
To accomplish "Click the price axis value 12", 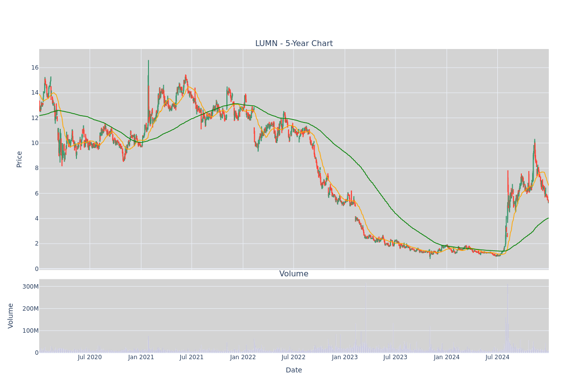I will (35, 118).
